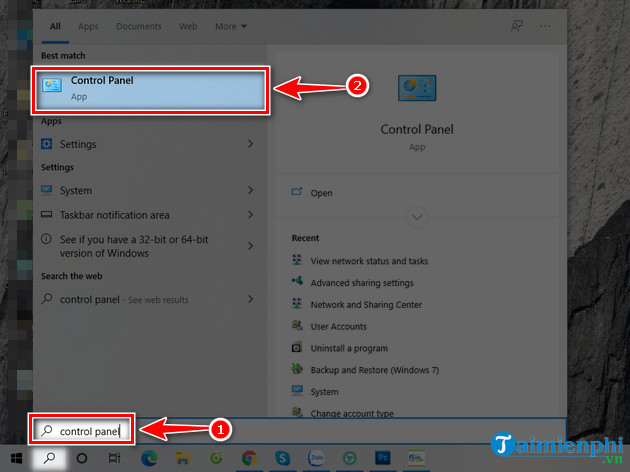Open the three-dot options menu
Viewport: 630px width, 472px height.
545,26
